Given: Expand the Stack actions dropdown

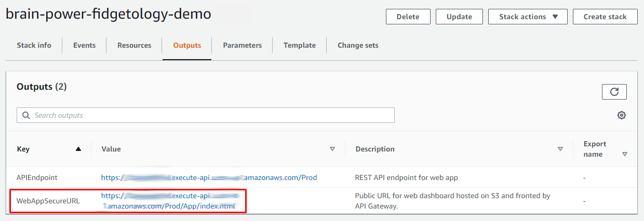Looking at the screenshot, I should click(528, 17).
